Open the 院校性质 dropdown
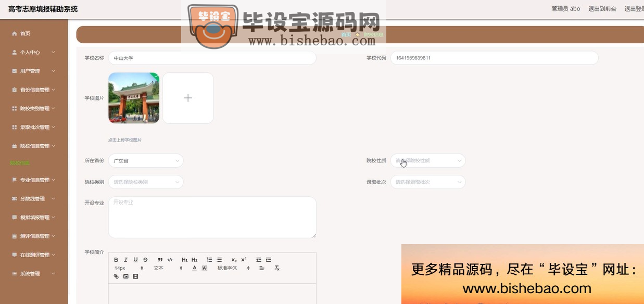The image size is (644, 304). [x=428, y=161]
